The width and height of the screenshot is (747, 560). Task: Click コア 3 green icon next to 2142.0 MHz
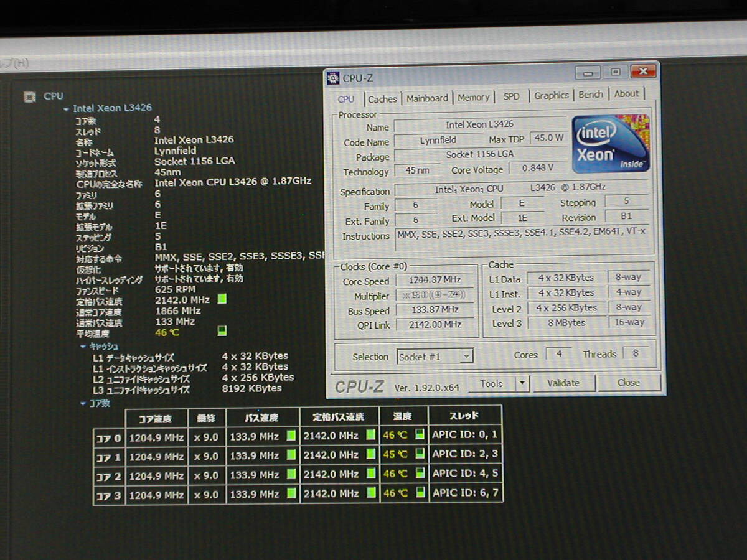point(372,493)
